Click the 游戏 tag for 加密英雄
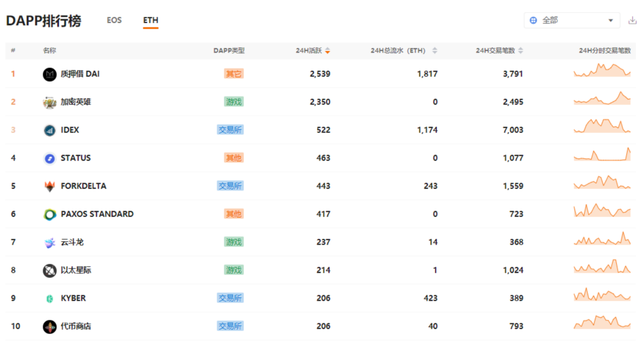644x343 pixels. click(234, 102)
